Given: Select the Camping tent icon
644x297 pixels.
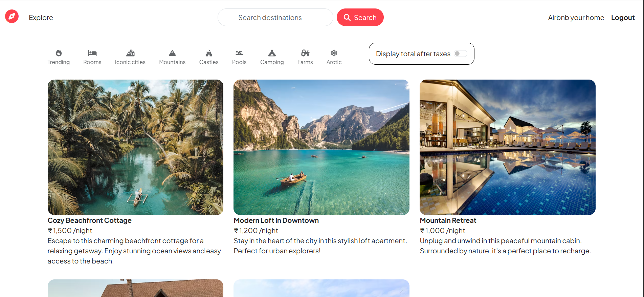Looking at the screenshot, I should coord(272,53).
